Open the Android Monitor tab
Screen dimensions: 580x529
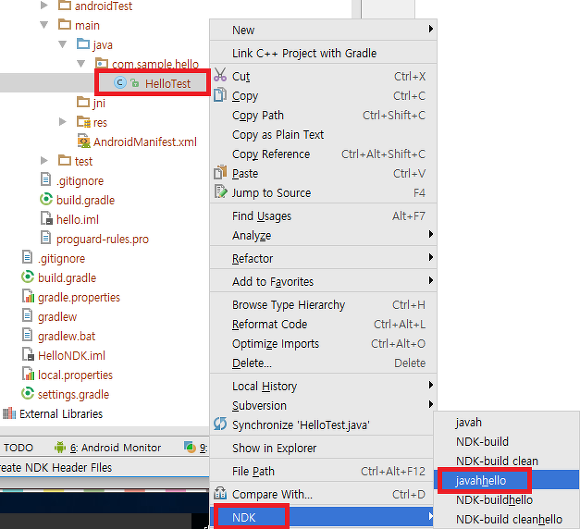[108, 447]
